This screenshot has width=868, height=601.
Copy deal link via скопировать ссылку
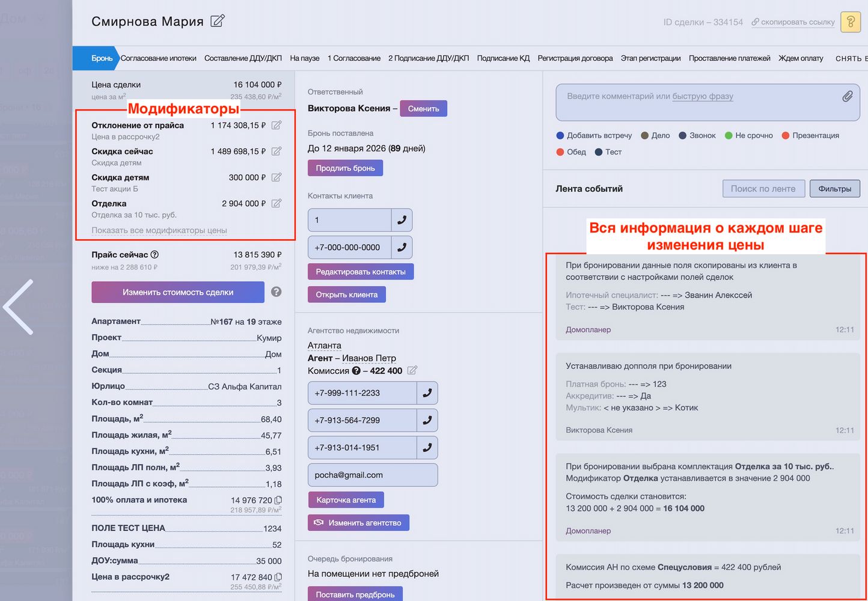click(x=793, y=22)
